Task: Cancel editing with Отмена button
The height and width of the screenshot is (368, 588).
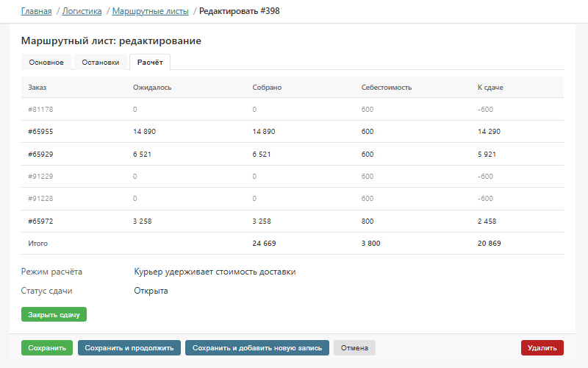Action: (354, 348)
